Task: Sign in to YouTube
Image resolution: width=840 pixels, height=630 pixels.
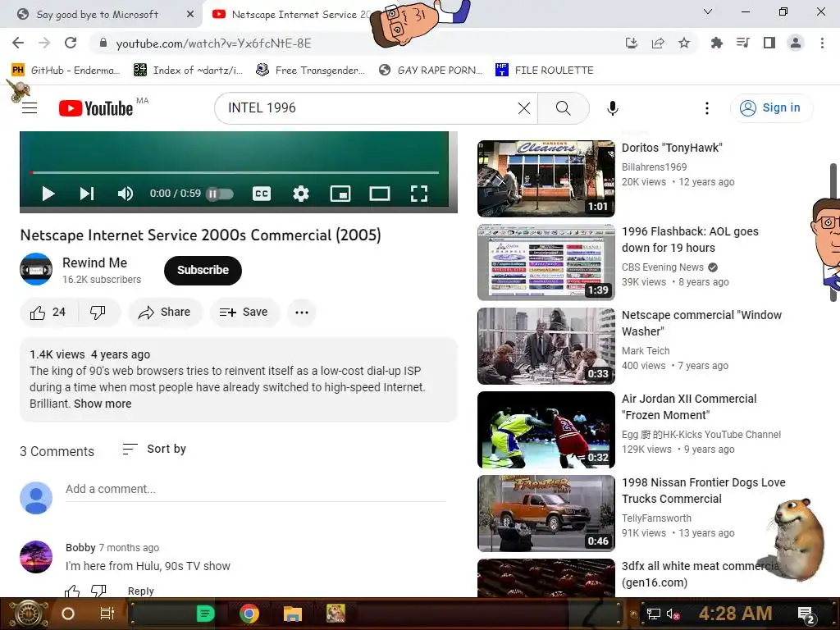Action: (x=770, y=108)
